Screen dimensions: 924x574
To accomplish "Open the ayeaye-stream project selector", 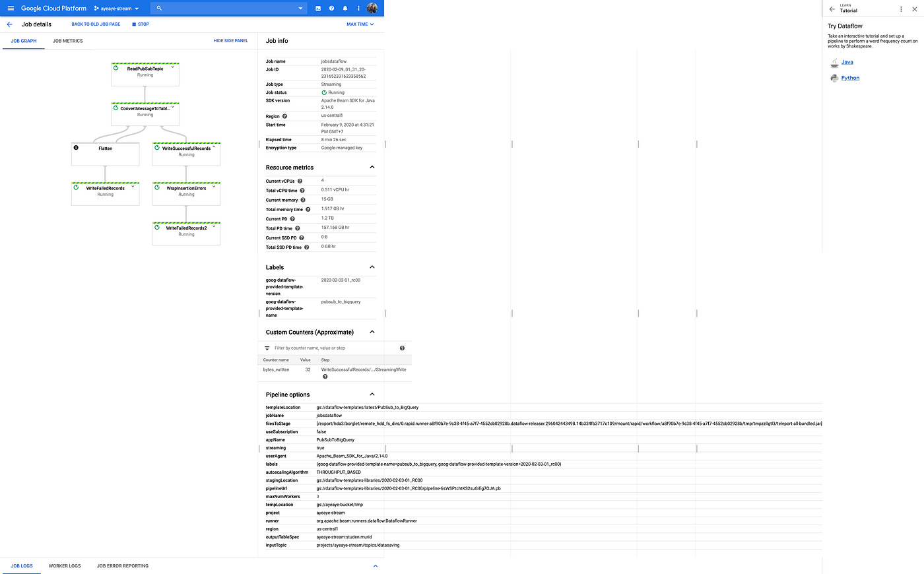I will (116, 8).
